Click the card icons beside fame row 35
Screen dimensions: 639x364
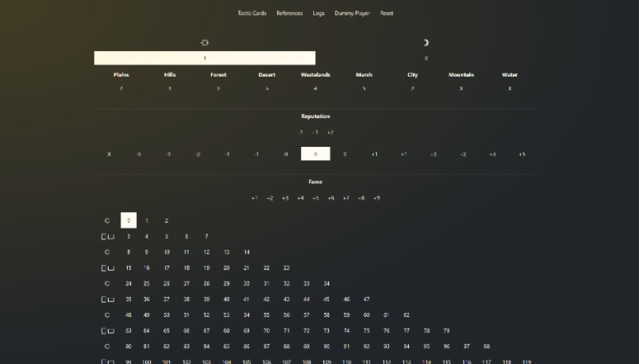[107, 300]
